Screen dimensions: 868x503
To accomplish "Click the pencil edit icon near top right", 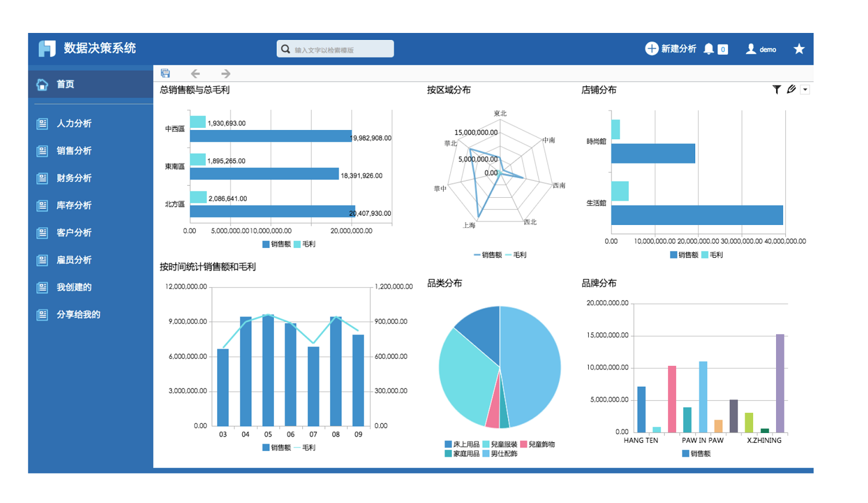I will 792,90.
